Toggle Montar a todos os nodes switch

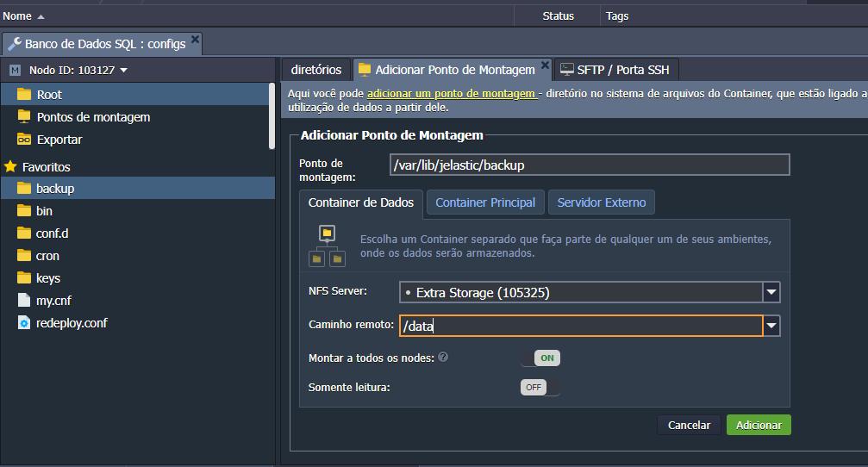click(x=540, y=358)
